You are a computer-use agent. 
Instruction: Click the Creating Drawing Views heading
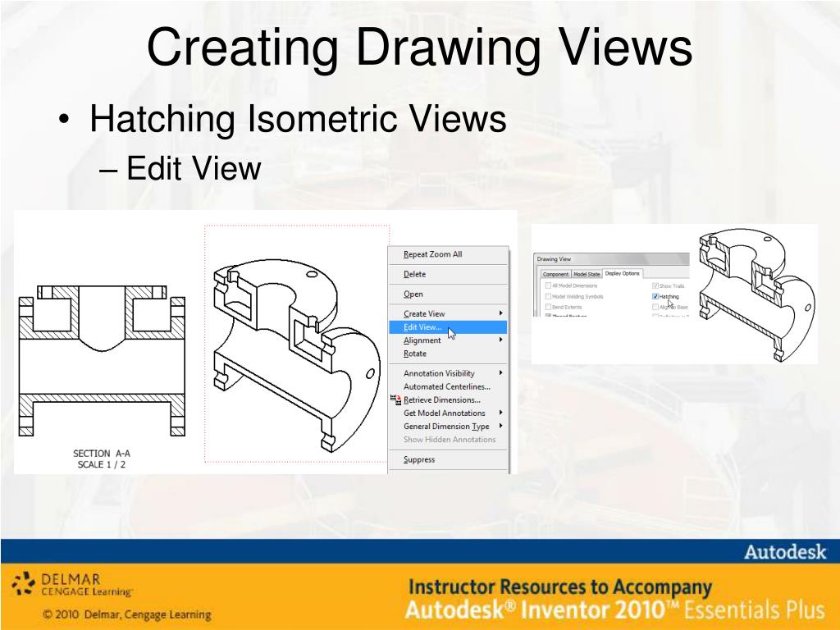(x=419, y=48)
